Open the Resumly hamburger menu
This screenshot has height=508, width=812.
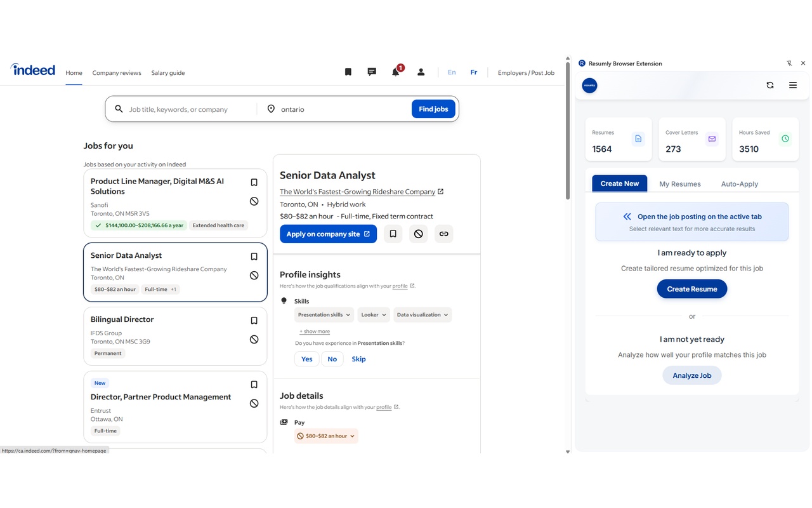click(x=792, y=84)
